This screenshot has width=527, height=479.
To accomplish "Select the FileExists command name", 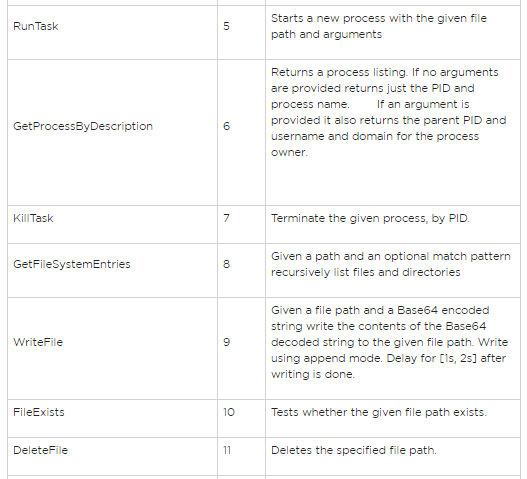I will [39, 412].
